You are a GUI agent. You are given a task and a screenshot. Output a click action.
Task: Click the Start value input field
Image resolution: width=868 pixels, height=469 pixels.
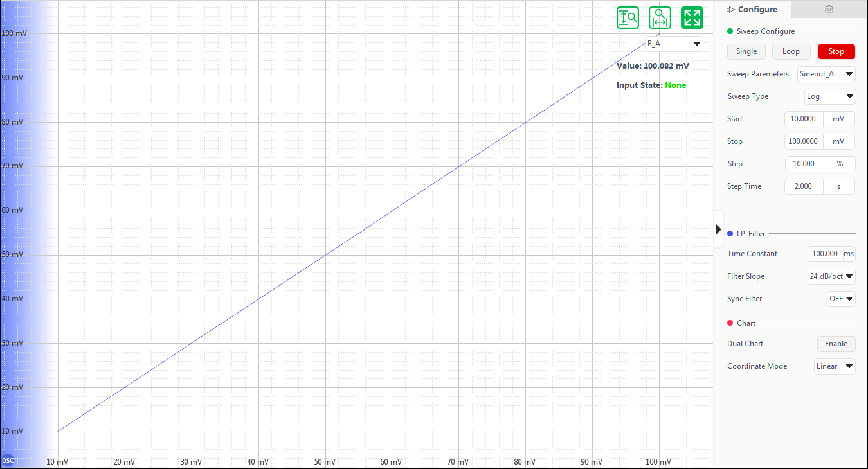tap(804, 119)
